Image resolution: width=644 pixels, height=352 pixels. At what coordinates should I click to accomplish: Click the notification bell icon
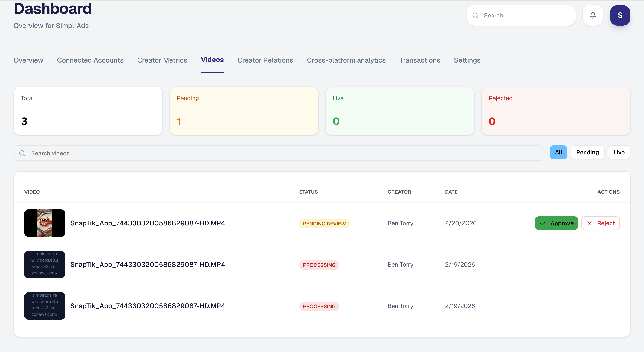(x=593, y=15)
